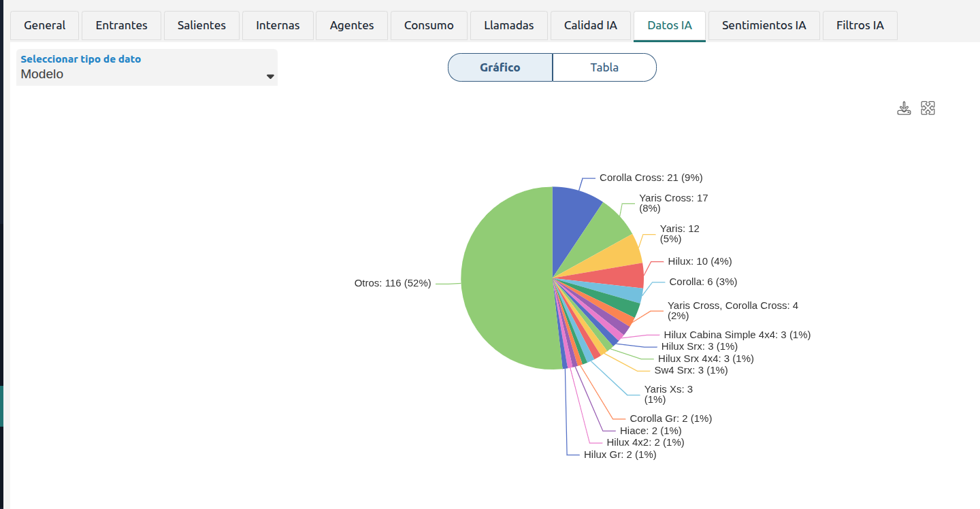
Task: Open the Llamadas tab
Action: point(509,26)
